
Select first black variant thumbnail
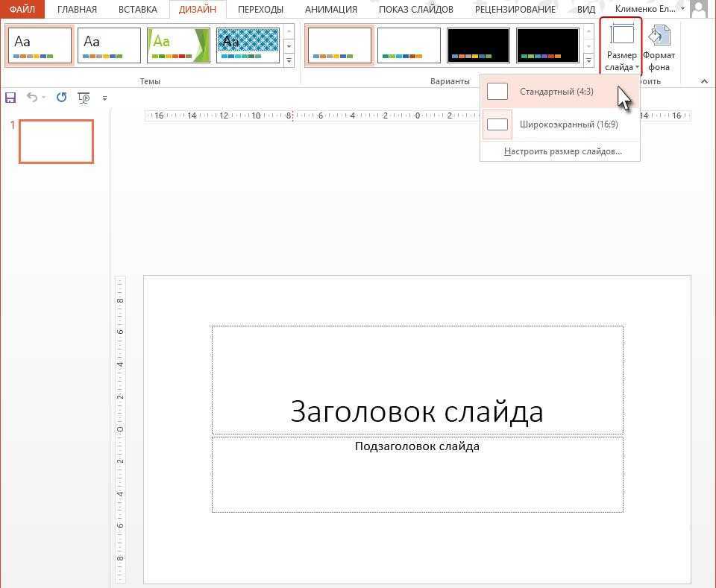click(x=478, y=45)
